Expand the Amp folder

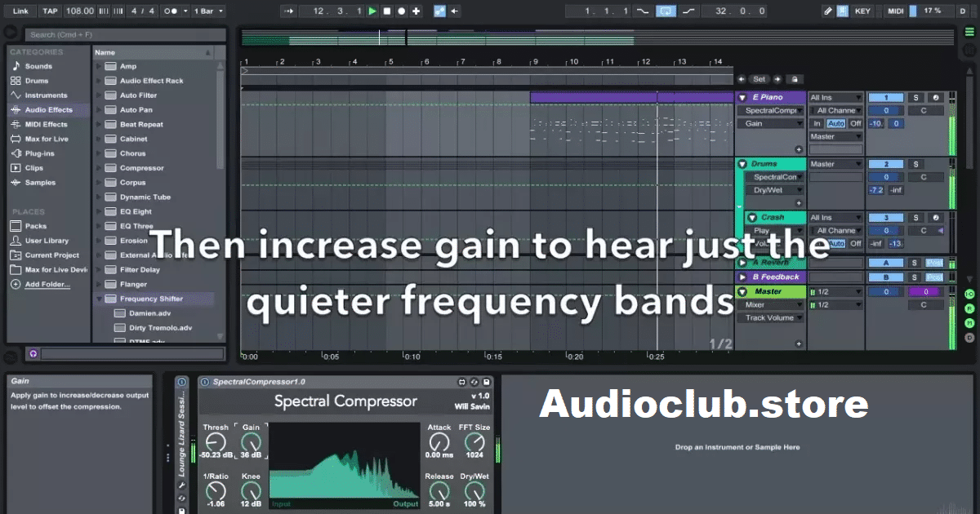coord(99,66)
